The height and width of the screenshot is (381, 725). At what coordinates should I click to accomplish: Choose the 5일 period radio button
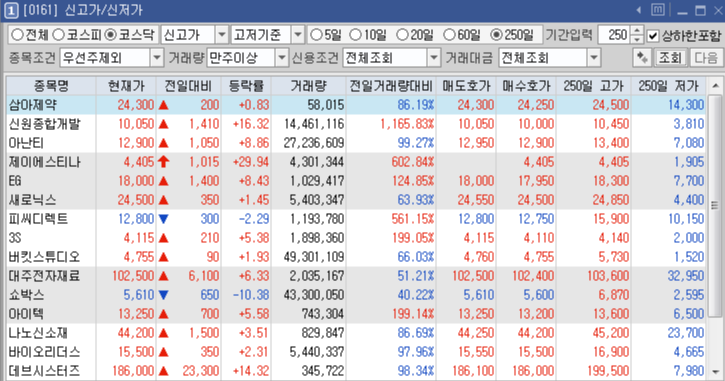point(316,35)
